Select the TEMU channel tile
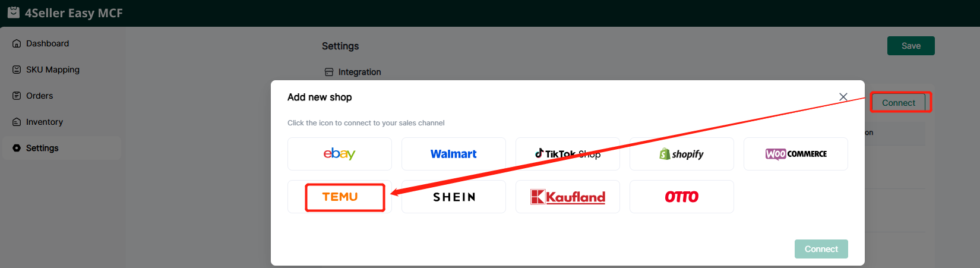The width and height of the screenshot is (980, 268). click(x=340, y=197)
